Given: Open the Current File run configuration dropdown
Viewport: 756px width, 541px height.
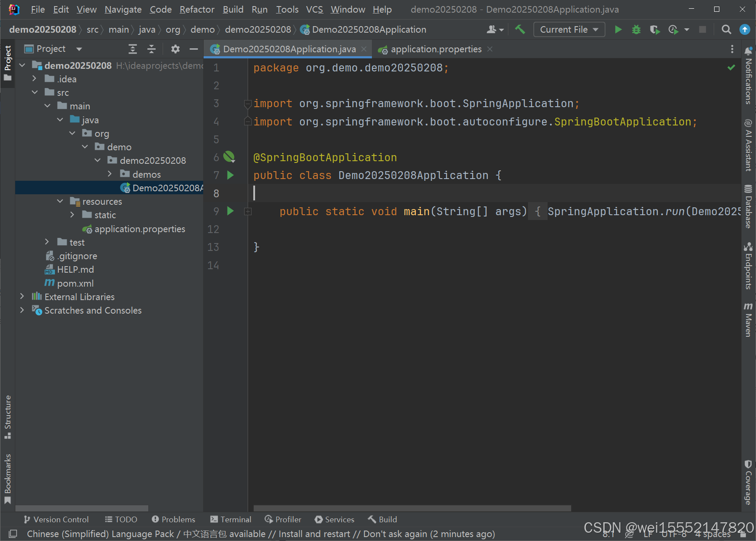Looking at the screenshot, I should pyautogui.click(x=569, y=29).
